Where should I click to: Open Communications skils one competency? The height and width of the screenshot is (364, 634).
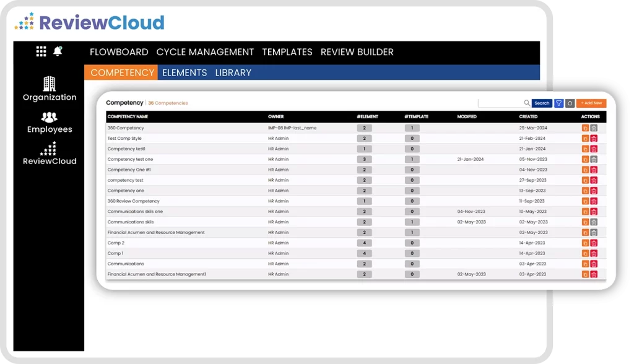click(135, 212)
